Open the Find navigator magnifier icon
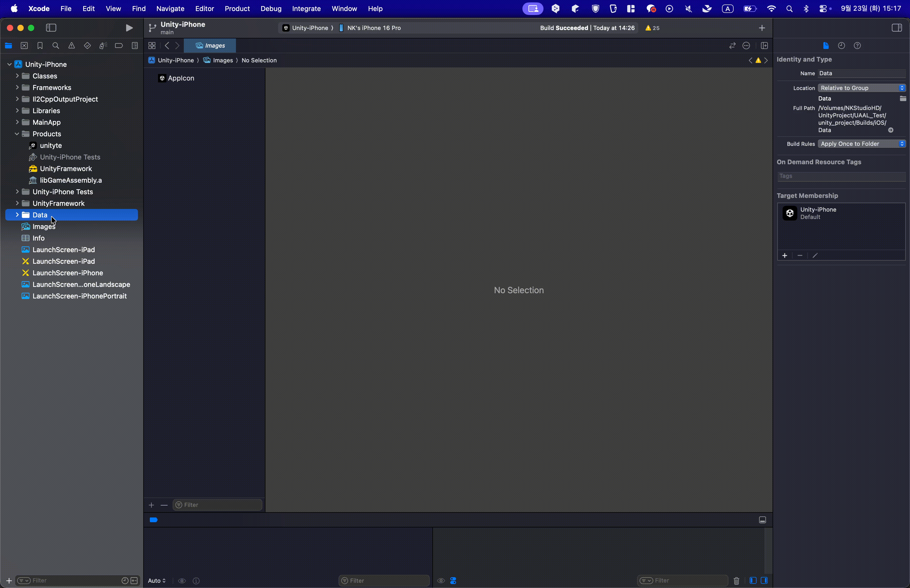Image resolution: width=910 pixels, height=588 pixels. [x=56, y=46]
